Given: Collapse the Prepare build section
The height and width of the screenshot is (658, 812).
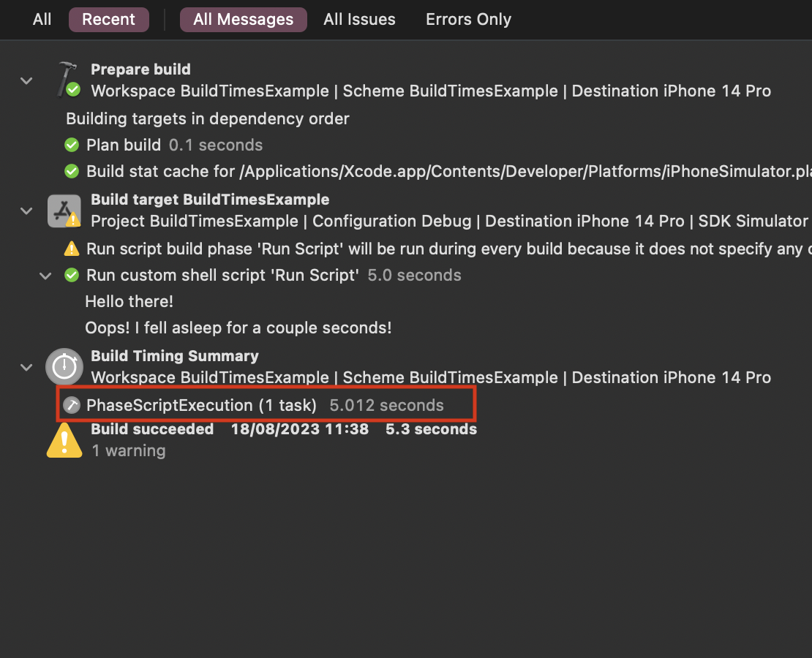Looking at the screenshot, I should coord(26,80).
